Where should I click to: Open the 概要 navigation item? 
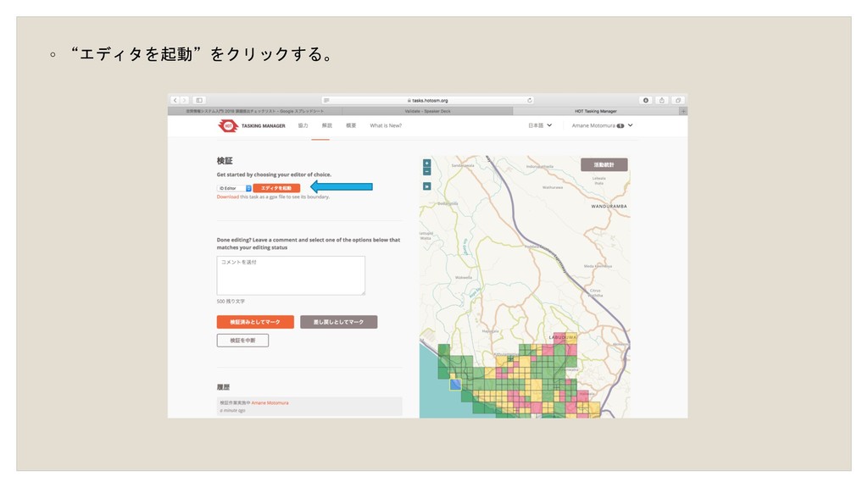[x=351, y=125]
